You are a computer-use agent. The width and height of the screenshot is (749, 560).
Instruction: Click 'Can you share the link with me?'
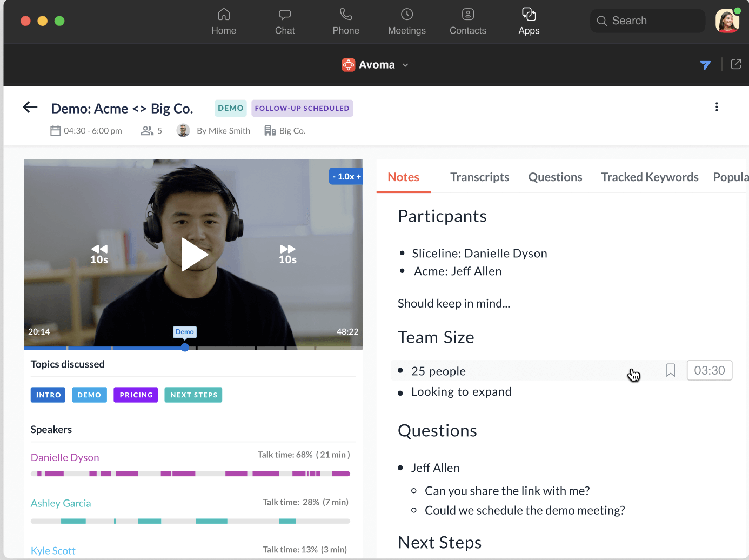pos(507,491)
